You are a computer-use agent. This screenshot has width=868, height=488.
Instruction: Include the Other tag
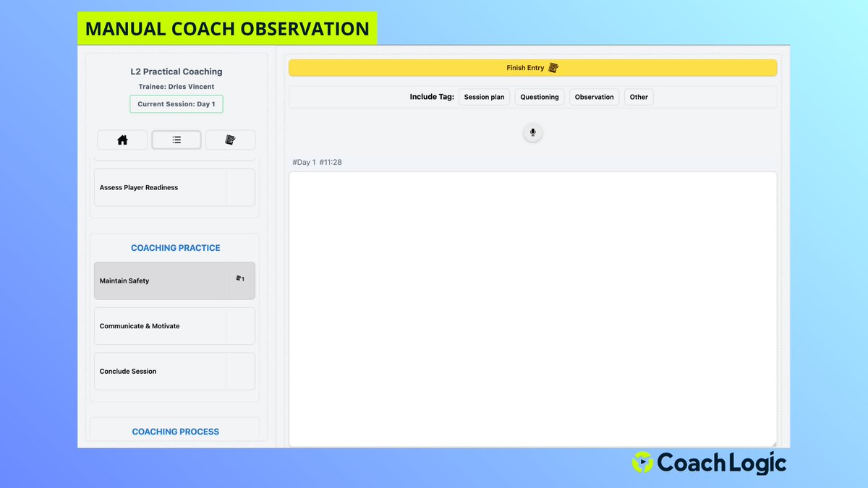pyautogui.click(x=639, y=97)
